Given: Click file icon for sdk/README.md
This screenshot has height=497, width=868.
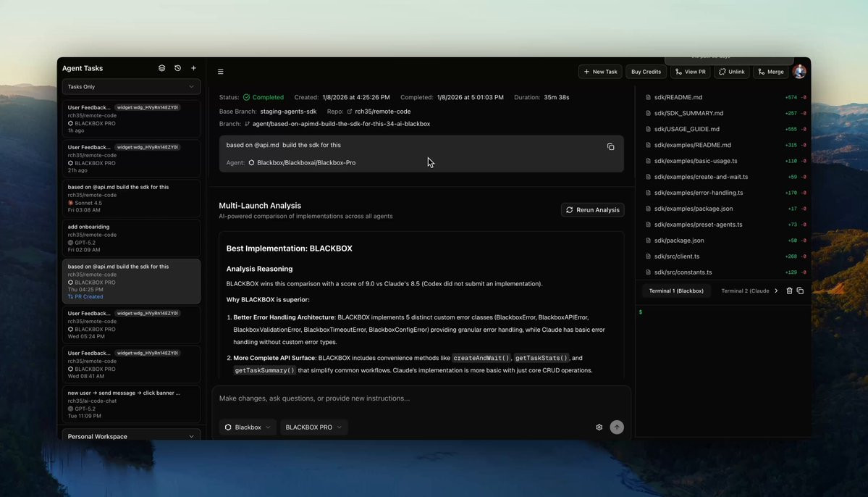Looking at the screenshot, I should click(648, 98).
